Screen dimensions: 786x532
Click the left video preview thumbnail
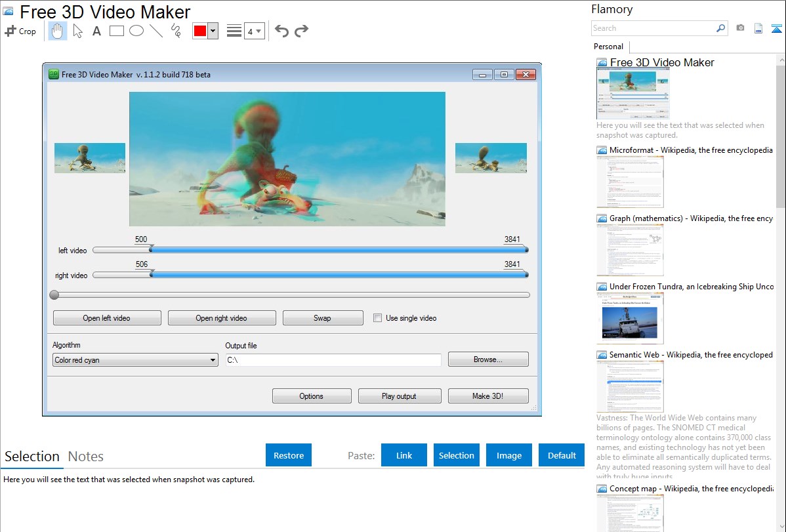click(x=90, y=158)
